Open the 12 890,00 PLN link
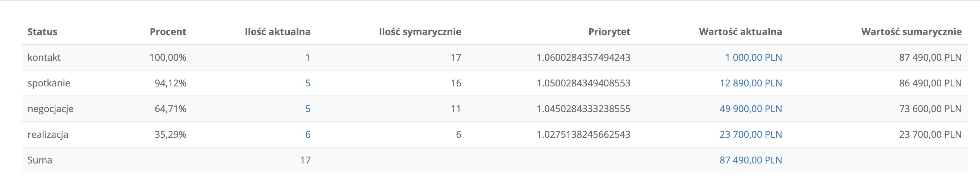980x196 pixels. [751, 83]
